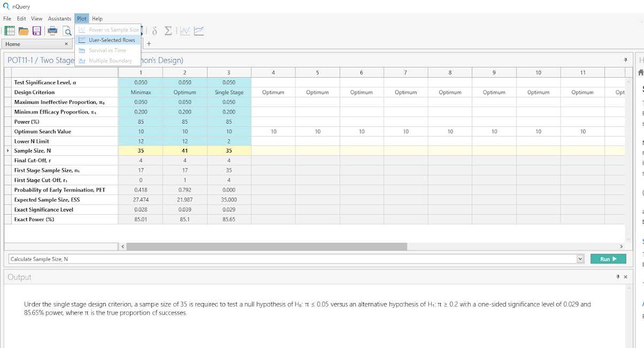Viewport: 644px width, 348px height.
Task: Pin the Output panel using pushpin icon
Action: (x=618, y=277)
